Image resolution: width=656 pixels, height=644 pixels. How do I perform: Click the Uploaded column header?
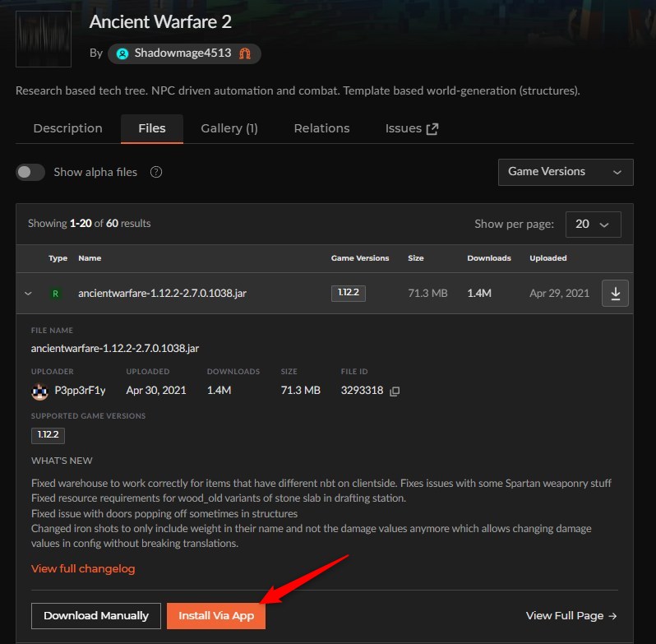(548, 258)
